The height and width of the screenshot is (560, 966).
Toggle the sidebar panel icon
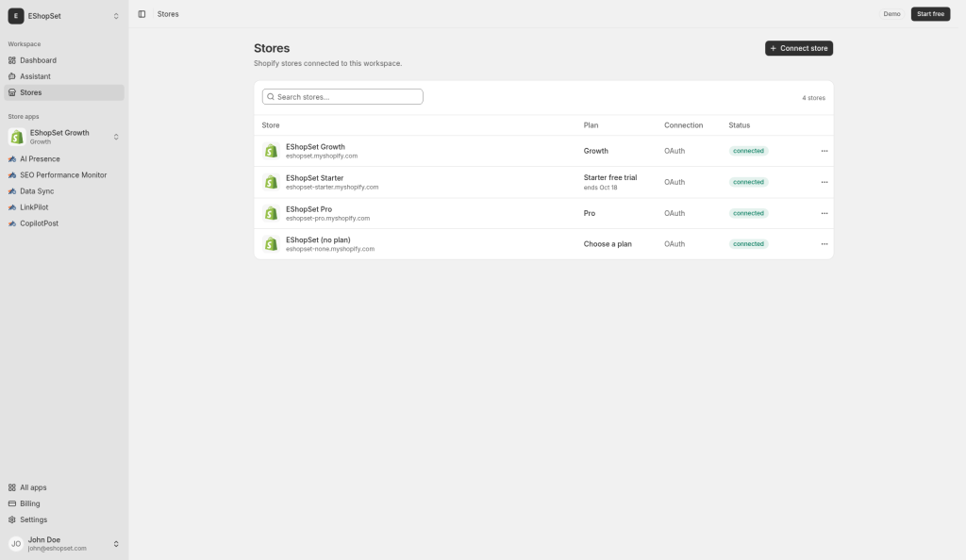tap(142, 14)
